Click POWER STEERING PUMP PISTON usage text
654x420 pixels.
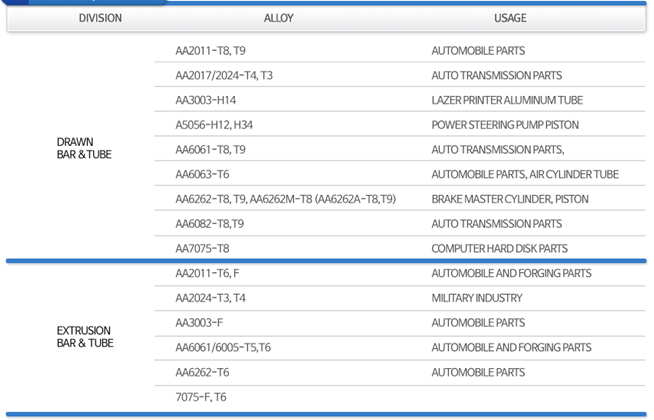click(504, 125)
